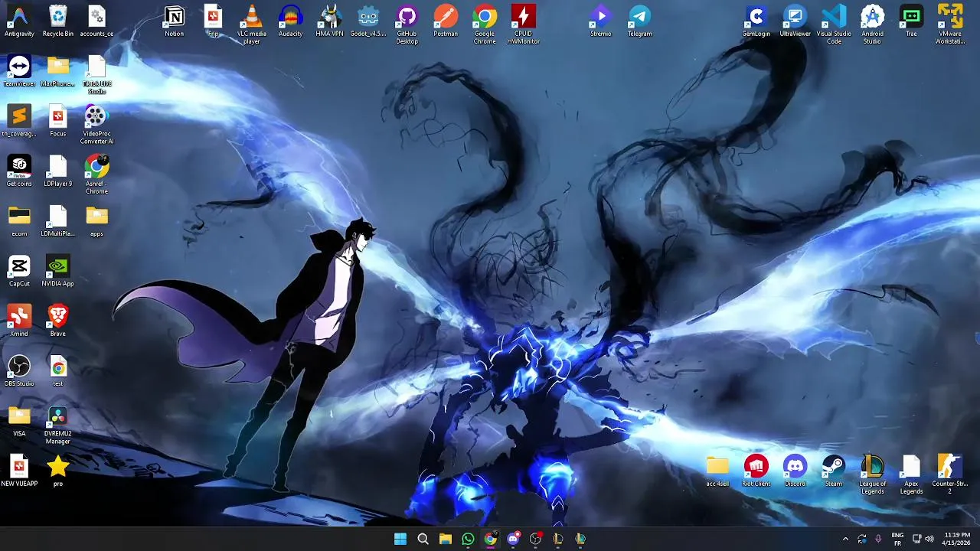Open WhatsApp from the taskbar

468,539
